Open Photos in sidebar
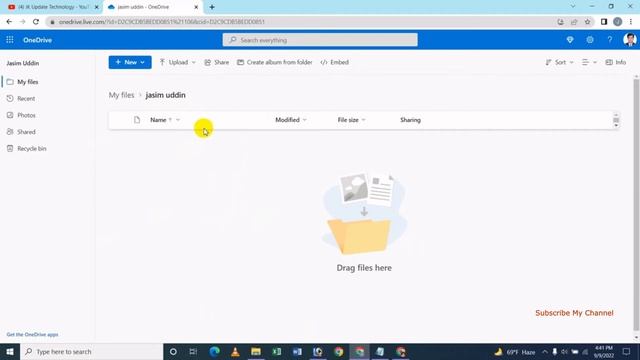Image resolution: width=640 pixels, height=360 pixels. point(26,116)
